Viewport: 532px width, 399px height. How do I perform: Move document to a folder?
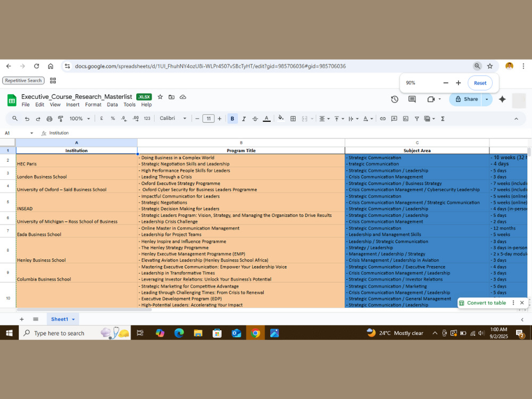[x=172, y=97]
